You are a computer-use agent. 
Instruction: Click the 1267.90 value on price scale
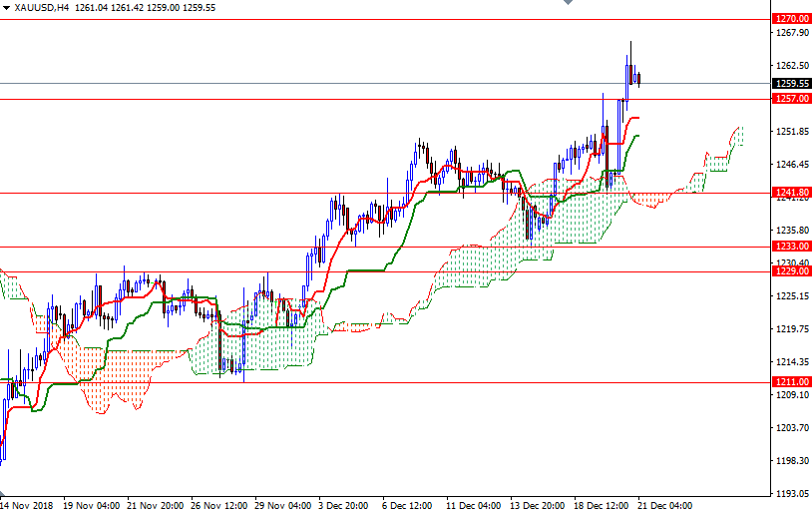(x=791, y=33)
